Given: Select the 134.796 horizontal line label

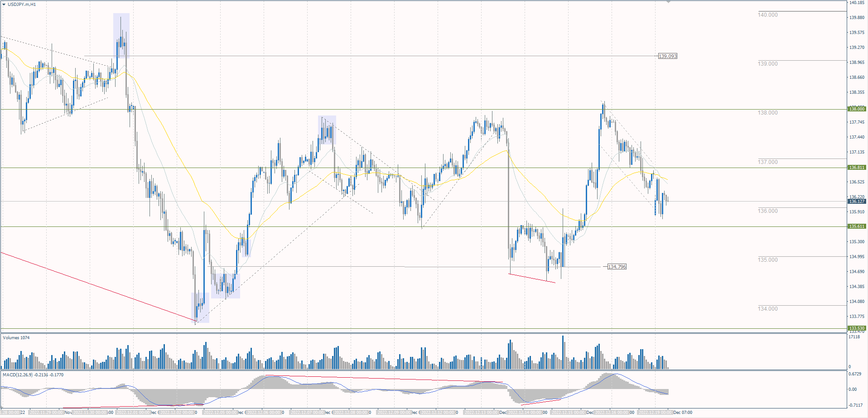Looking at the screenshot, I should (x=617, y=267).
